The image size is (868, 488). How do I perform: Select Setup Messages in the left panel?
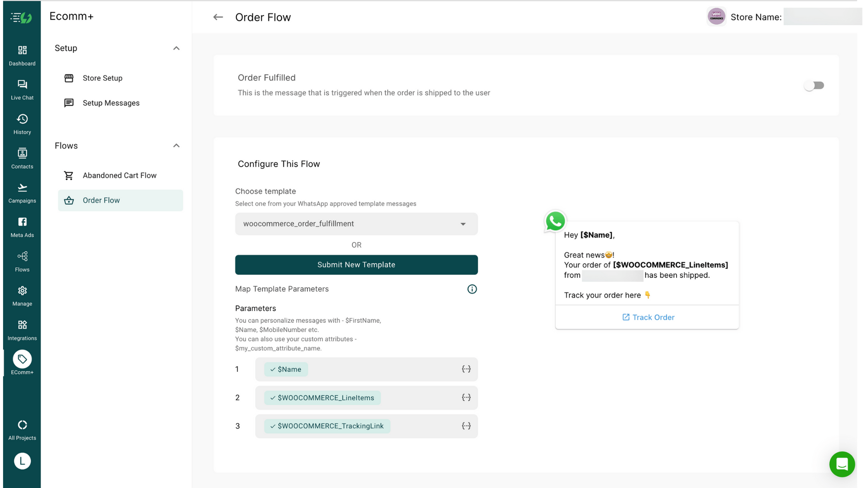click(111, 103)
